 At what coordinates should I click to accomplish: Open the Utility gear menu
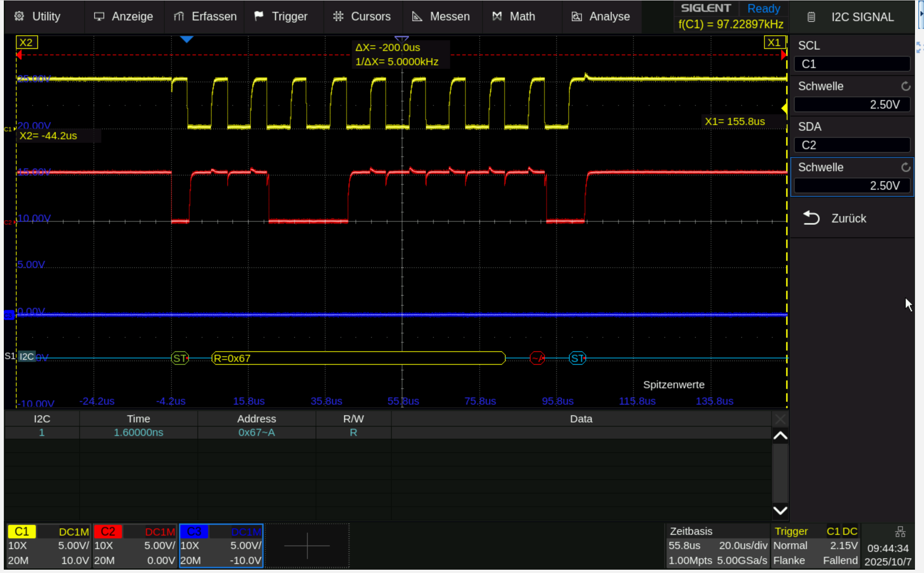pos(19,16)
